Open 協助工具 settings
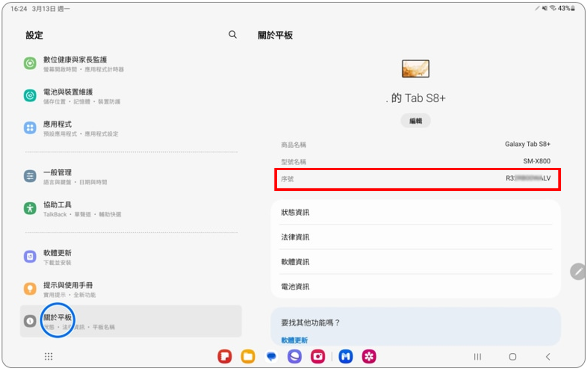The image size is (588, 370). tap(131, 209)
